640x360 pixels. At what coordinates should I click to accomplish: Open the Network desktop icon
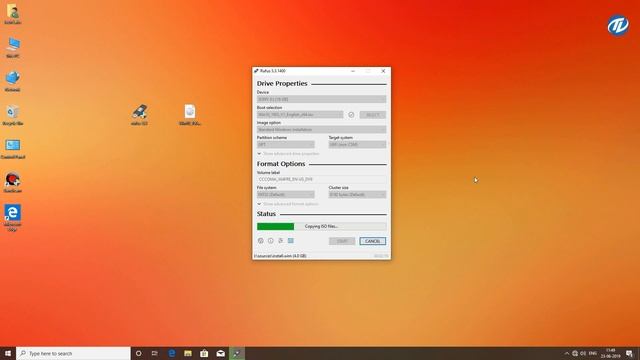(x=13, y=81)
